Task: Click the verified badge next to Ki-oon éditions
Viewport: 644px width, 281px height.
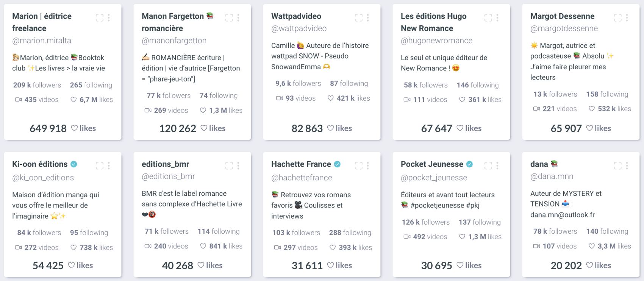Action: click(74, 164)
